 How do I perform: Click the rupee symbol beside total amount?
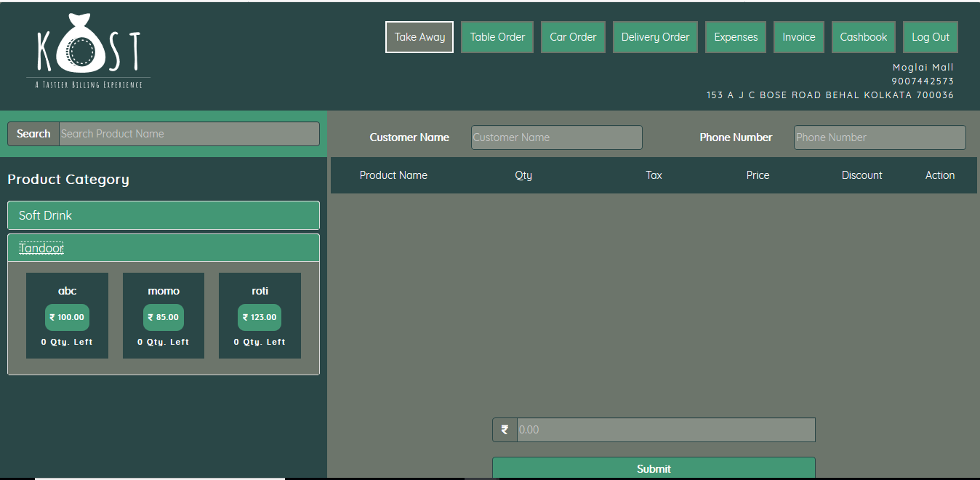505,430
